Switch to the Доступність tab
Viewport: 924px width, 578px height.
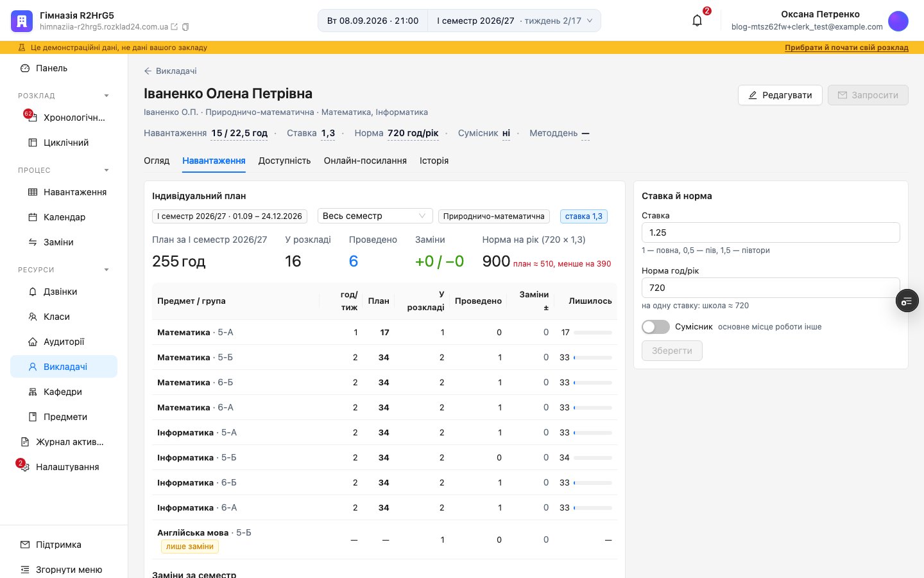point(284,161)
